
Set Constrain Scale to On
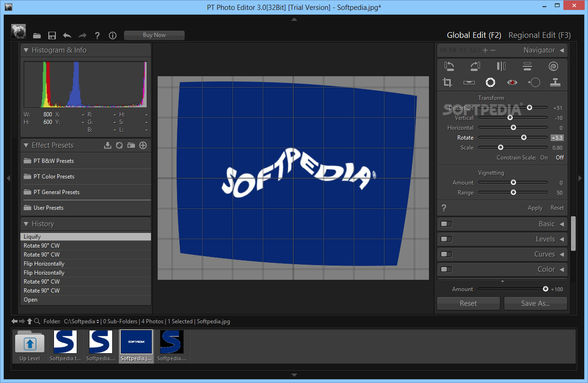tap(544, 158)
